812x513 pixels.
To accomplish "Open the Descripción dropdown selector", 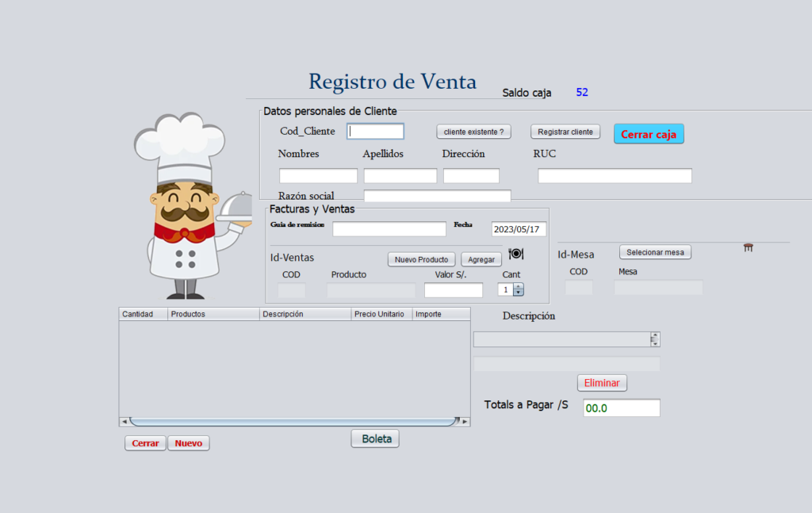I will (x=655, y=339).
